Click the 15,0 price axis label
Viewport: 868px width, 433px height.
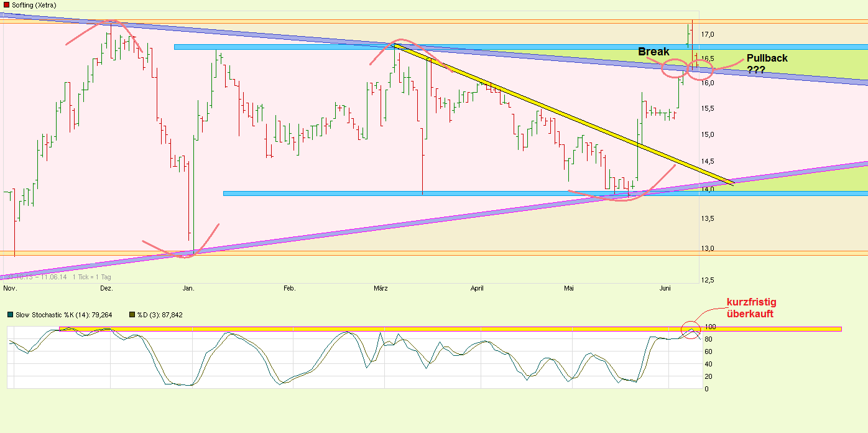pos(709,134)
